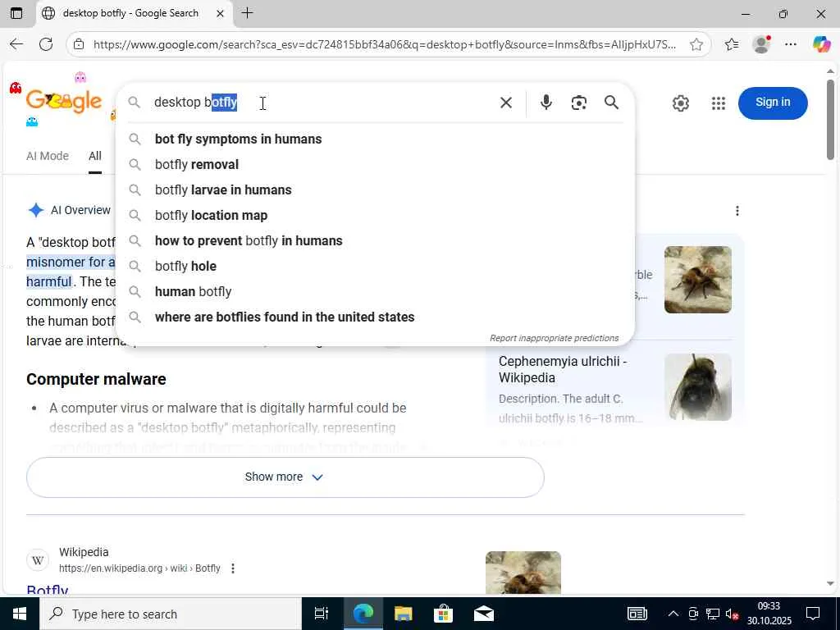Close the desktop botfly tab
Viewport: 840px width, 630px height.
[x=220, y=13]
